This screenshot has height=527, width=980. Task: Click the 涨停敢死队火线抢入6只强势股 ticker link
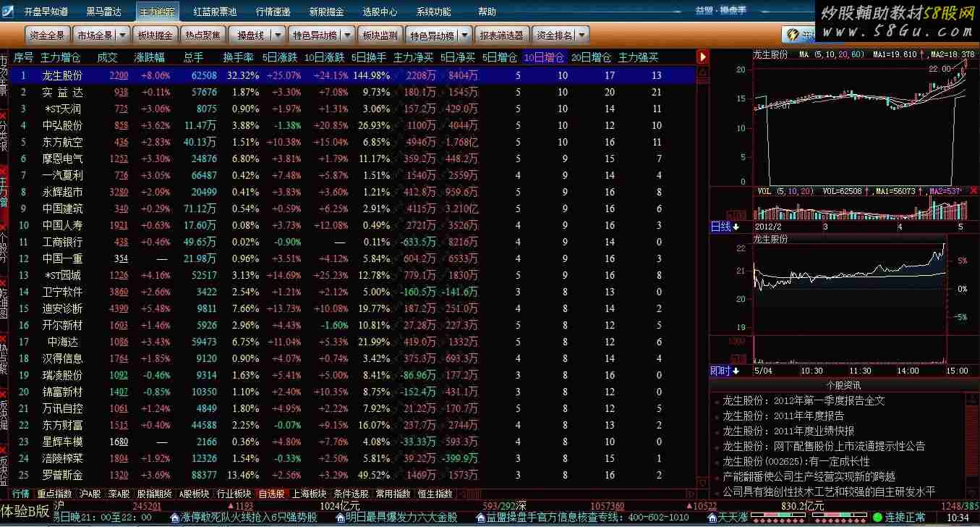(249, 518)
